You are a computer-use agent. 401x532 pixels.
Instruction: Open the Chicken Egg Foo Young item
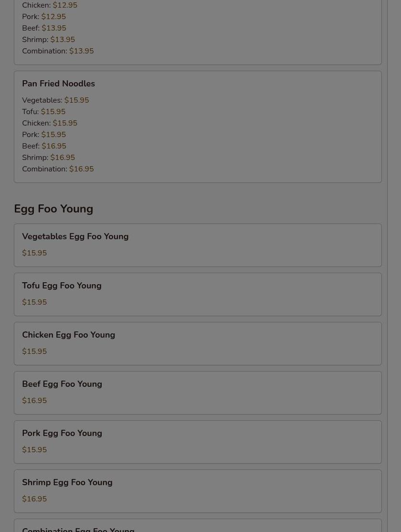(198, 343)
